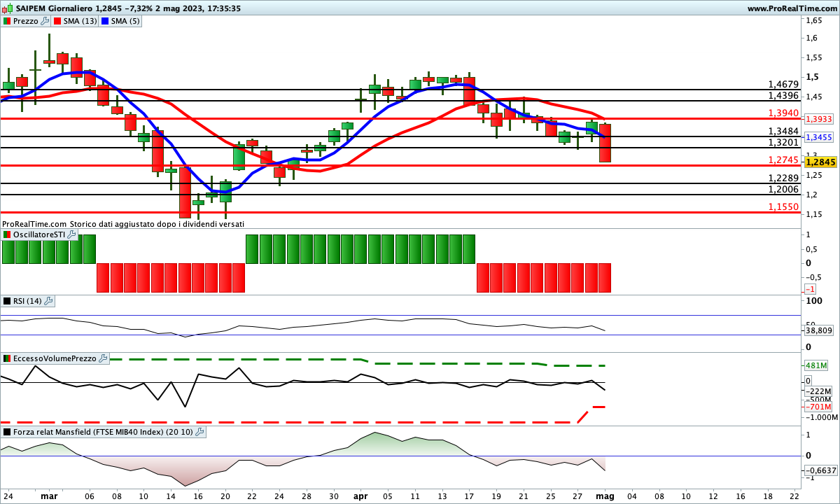Click the blue 1,3455 SMA value tag
The height and width of the screenshot is (504, 840).
click(818, 137)
